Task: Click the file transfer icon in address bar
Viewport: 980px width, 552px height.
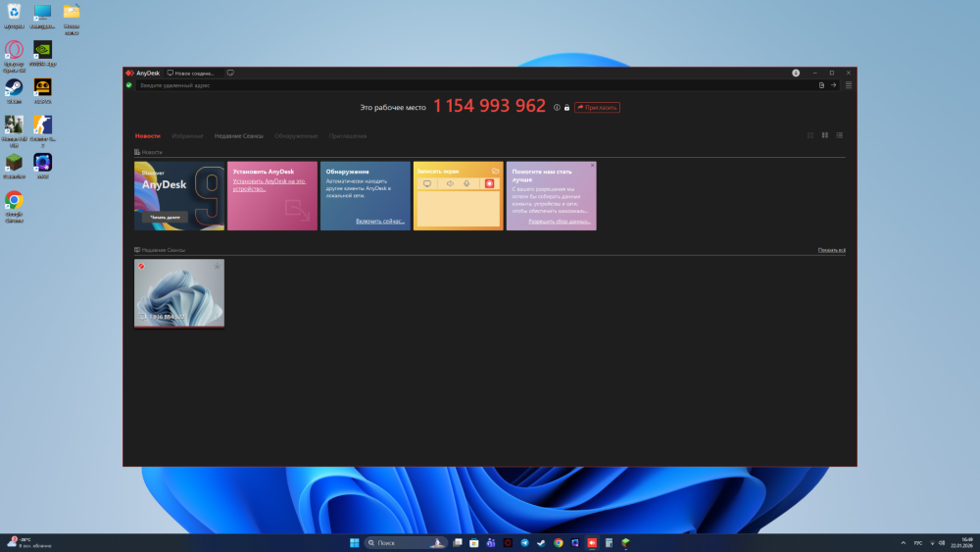Action: pos(821,85)
